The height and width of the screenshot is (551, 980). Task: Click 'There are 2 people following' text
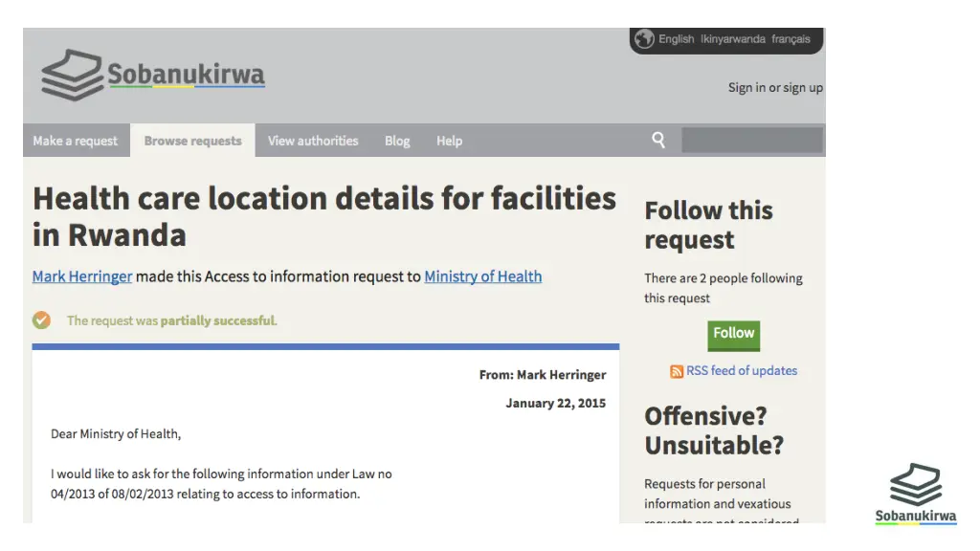click(724, 278)
